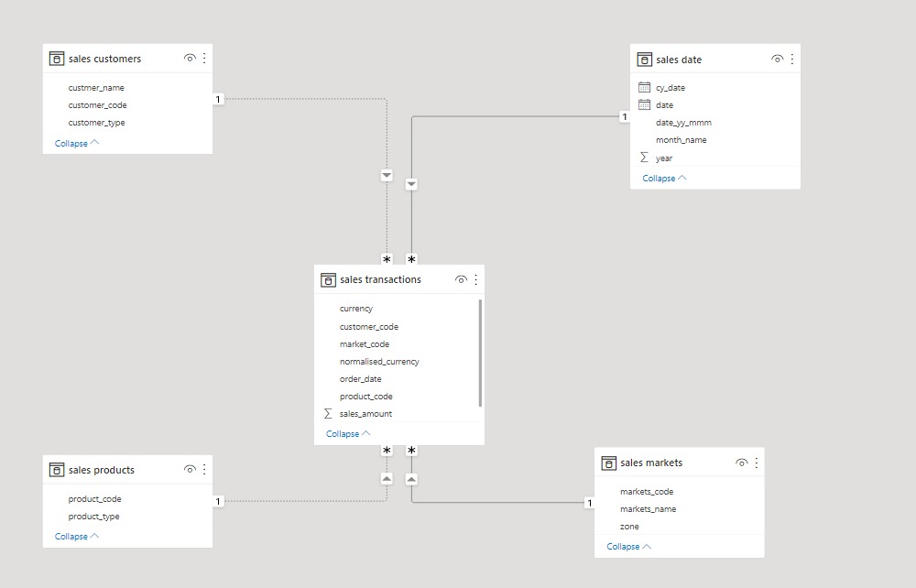Select normalised_currency field in sales transactions
Screen dimensions: 916x588
379,362
